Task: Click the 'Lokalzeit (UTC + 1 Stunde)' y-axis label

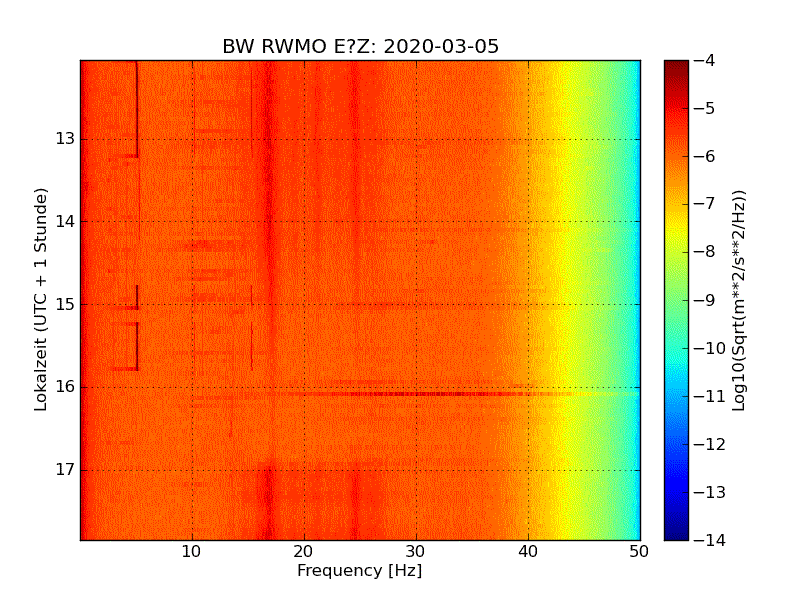Action: 40,299
